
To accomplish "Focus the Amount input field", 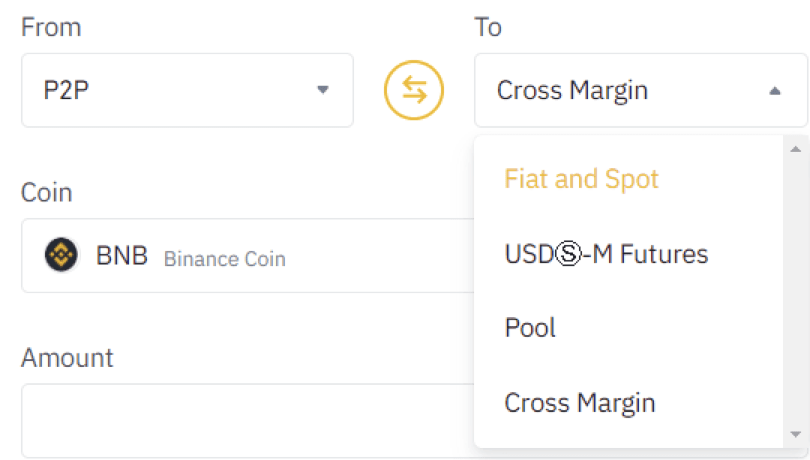I will pos(248,421).
